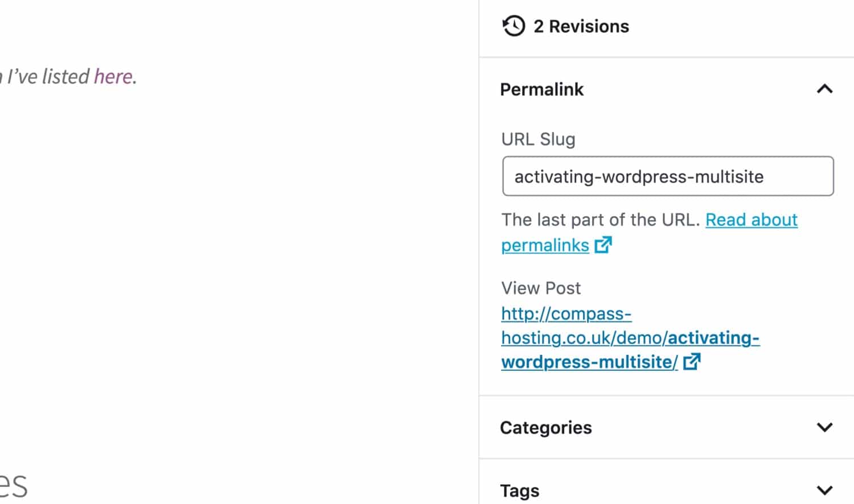Viewport: 854px width, 504px height.
Task: Place cursor in italic "I've listed" text
Action: pyautogui.click(x=48, y=77)
